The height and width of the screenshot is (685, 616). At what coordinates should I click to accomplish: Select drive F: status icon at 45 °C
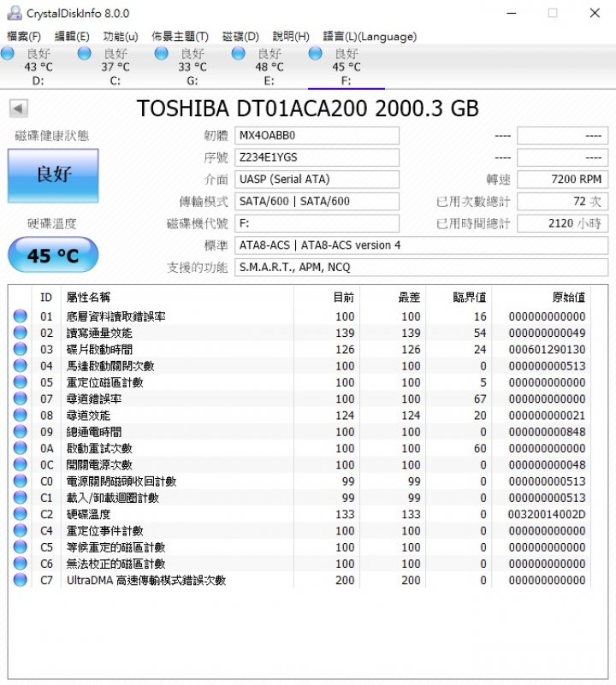(315, 53)
